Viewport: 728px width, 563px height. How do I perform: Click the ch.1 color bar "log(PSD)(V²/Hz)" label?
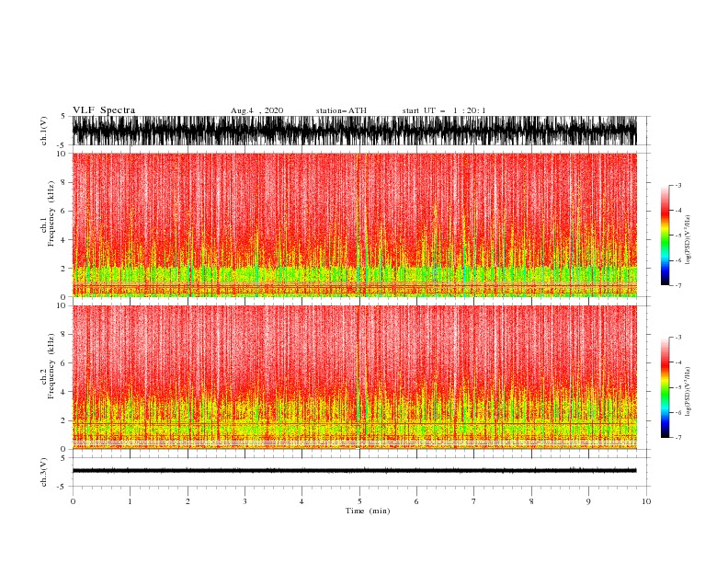688,240
